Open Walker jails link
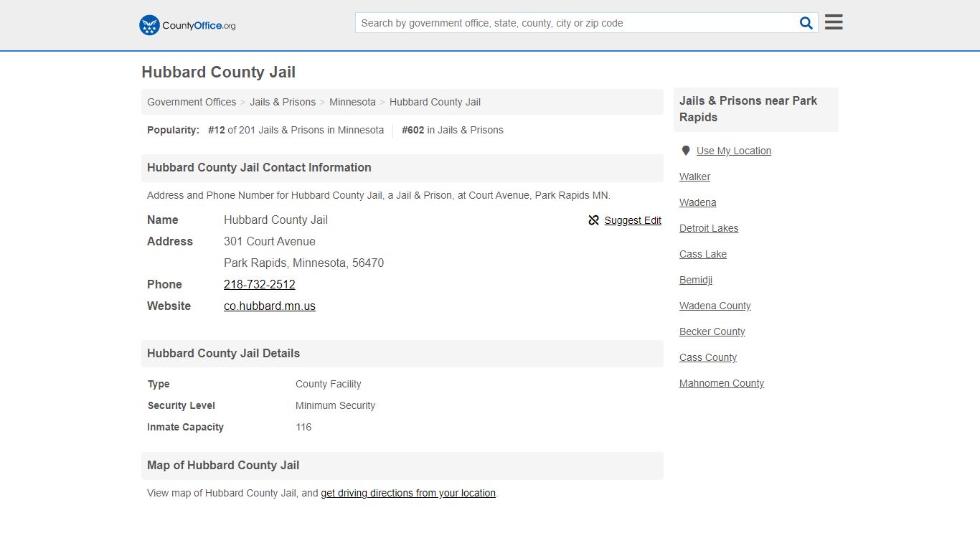 click(x=694, y=176)
